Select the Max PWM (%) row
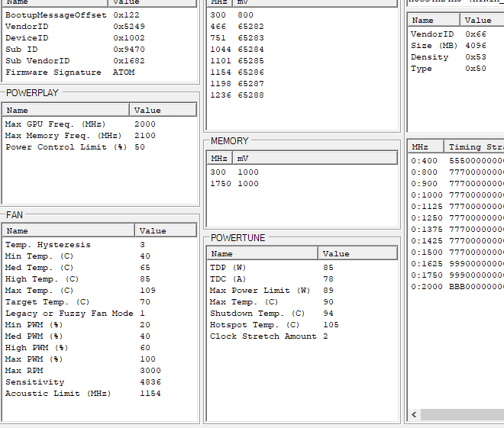 (100, 359)
